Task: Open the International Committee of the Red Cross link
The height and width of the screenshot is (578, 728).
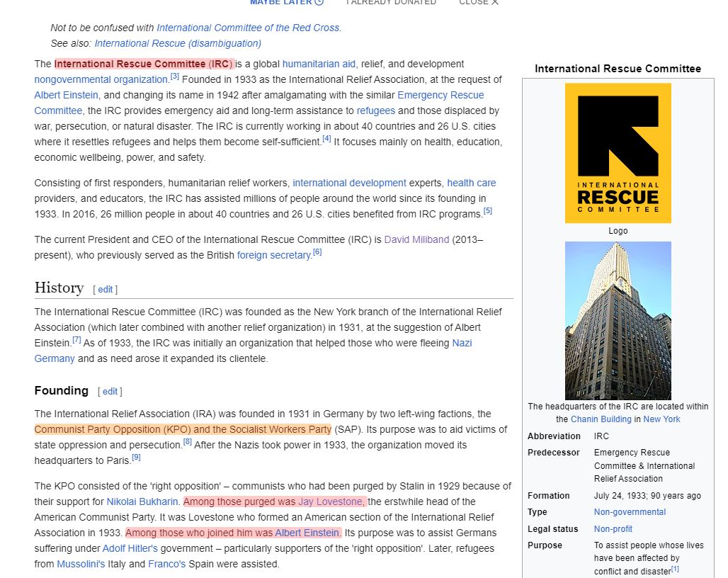Action: (248, 28)
